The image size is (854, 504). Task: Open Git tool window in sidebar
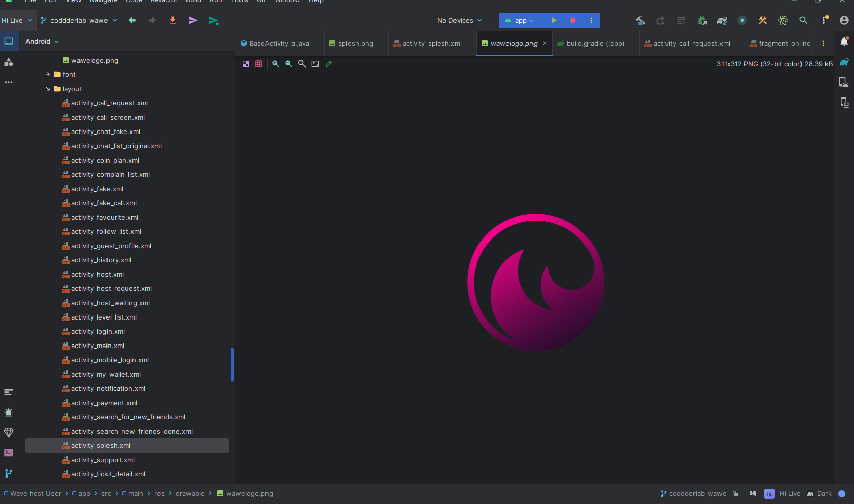[x=9, y=473]
